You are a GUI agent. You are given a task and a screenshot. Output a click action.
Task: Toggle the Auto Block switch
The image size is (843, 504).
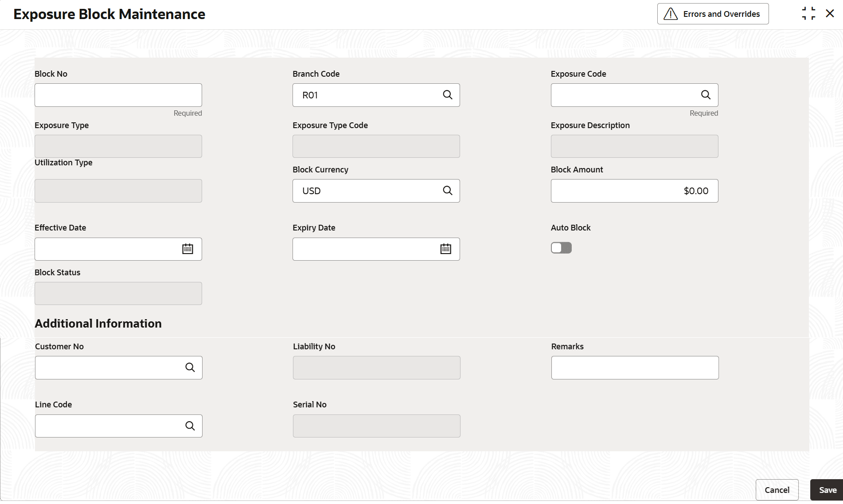[561, 248]
